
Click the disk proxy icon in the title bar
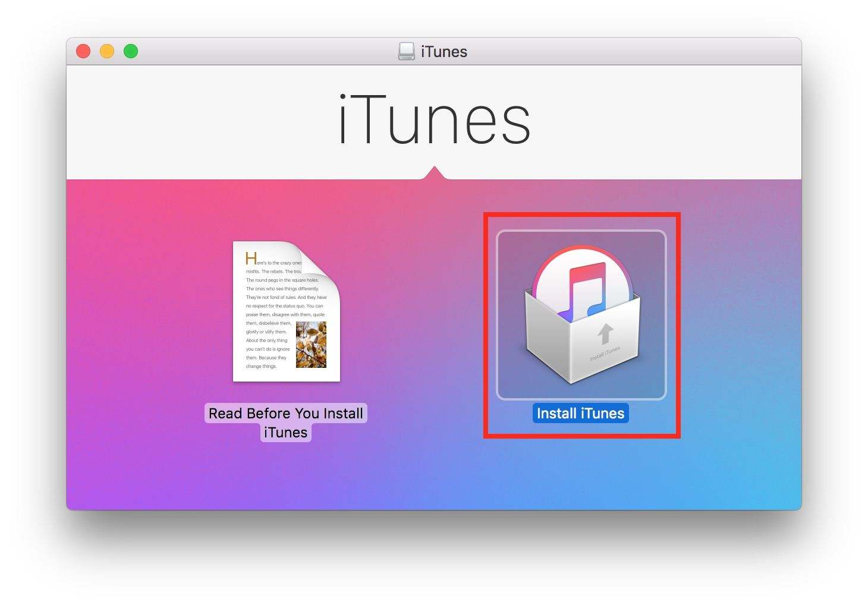[407, 52]
